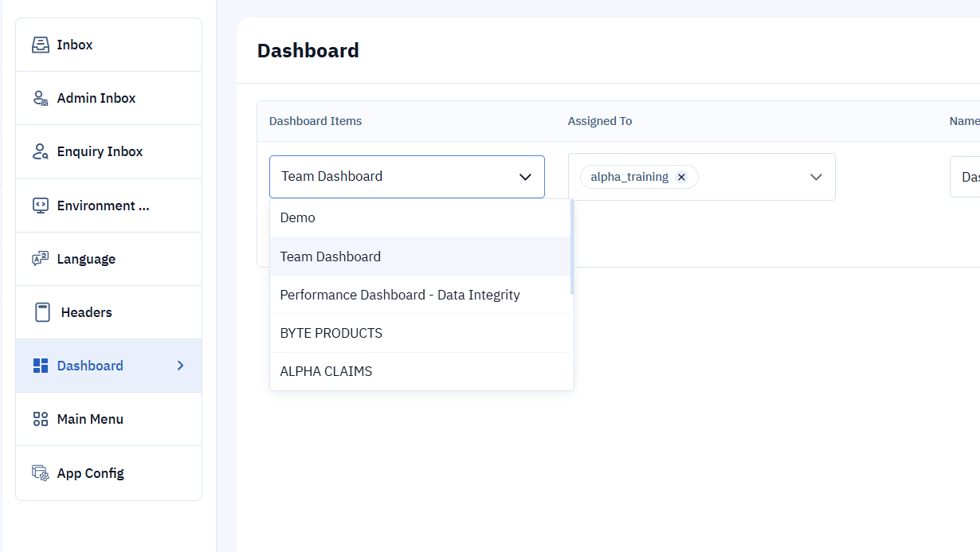Click the Dashboard grid icon in sidebar

[x=40, y=366]
